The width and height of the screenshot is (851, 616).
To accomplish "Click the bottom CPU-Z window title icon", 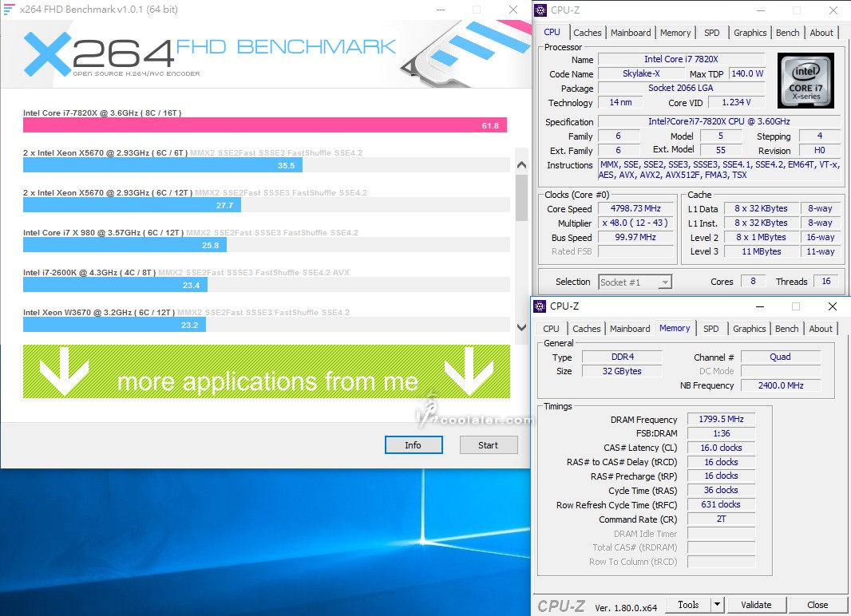I will point(540,306).
